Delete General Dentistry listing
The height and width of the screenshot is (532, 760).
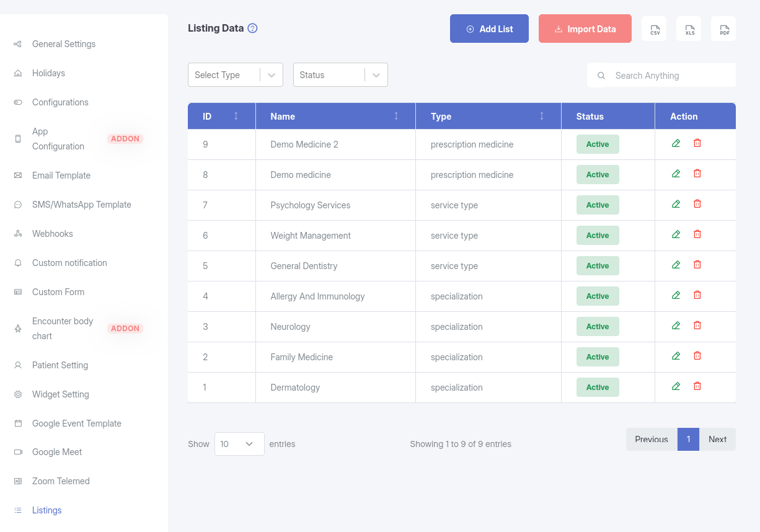click(697, 265)
